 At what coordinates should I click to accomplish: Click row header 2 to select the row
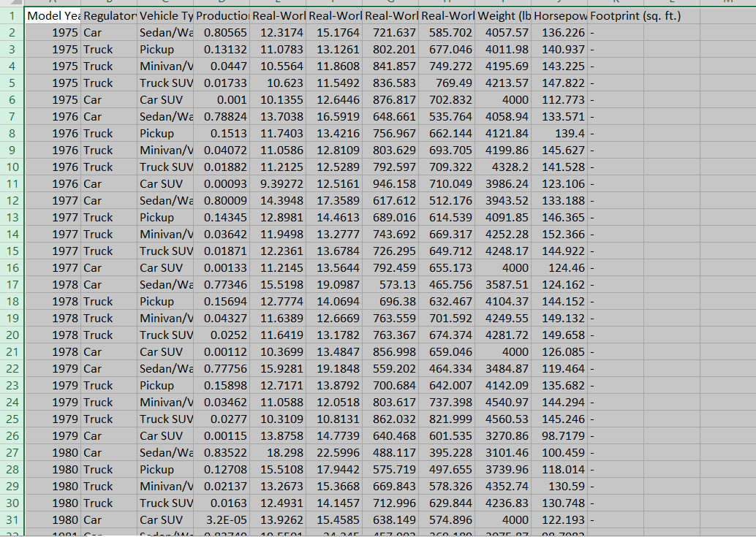11,32
